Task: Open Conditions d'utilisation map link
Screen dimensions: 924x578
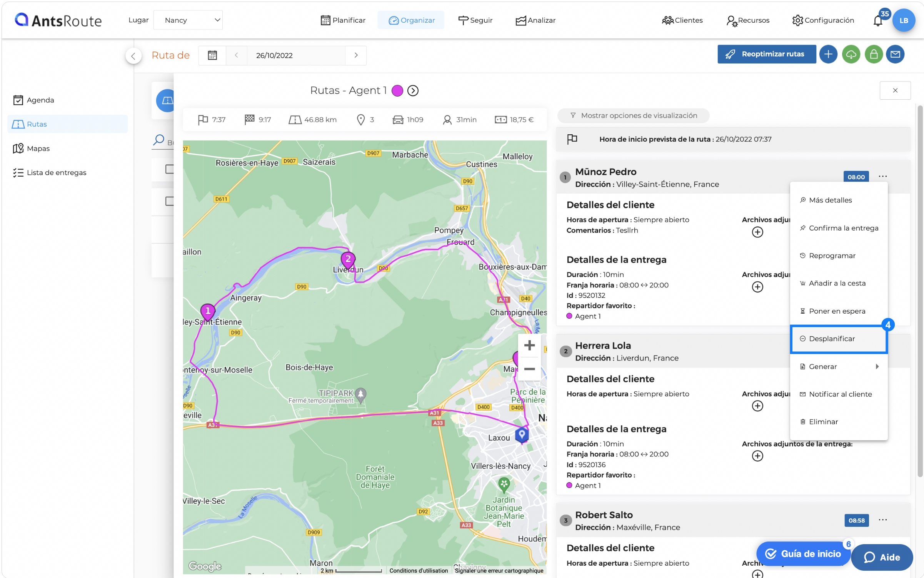Action: tap(418, 571)
